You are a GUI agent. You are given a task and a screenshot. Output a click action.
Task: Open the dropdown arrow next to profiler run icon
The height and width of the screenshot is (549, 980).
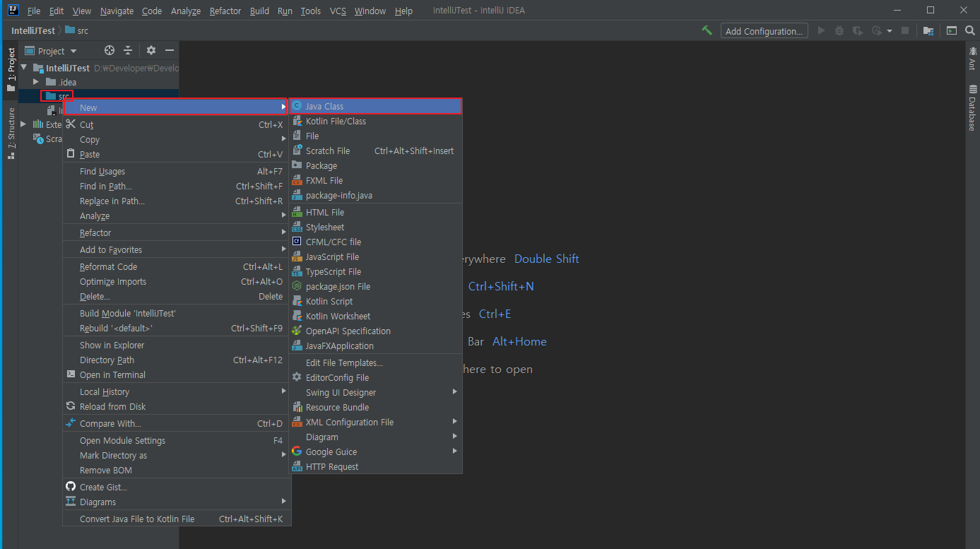(x=890, y=31)
